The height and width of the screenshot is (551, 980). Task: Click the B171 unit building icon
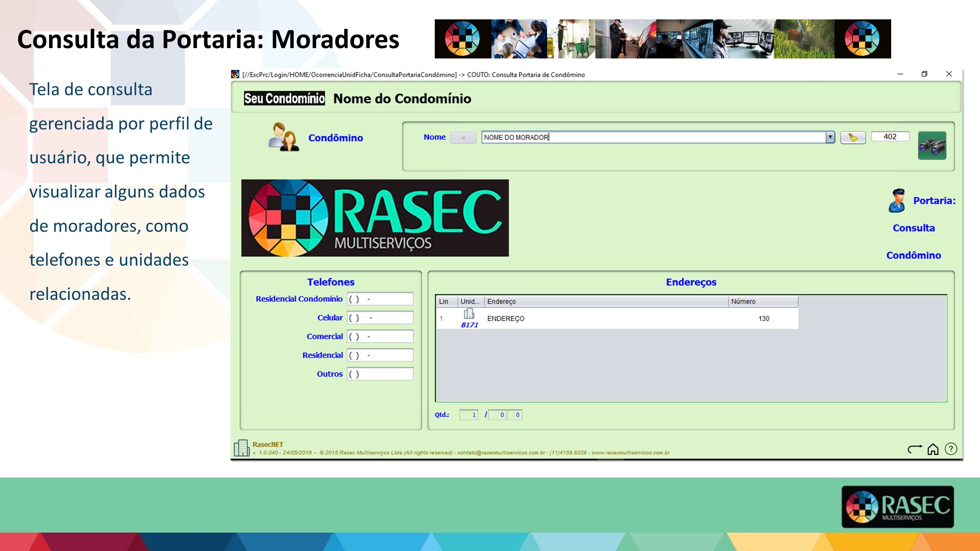pos(469,314)
